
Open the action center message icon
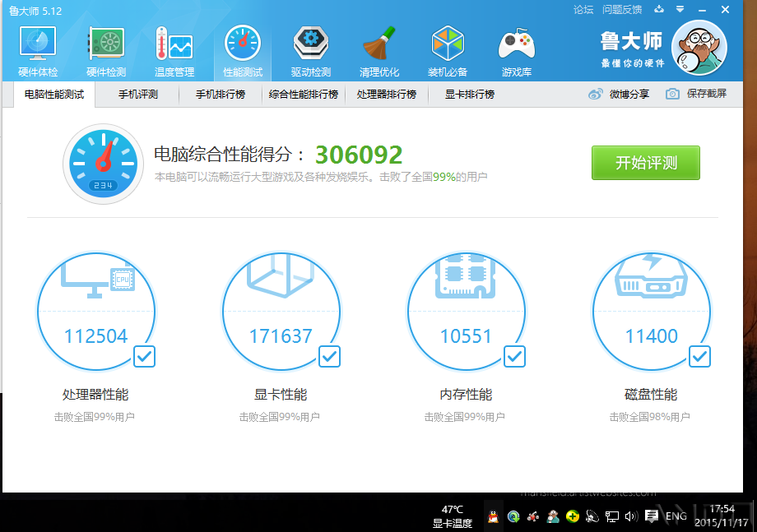pos(652,516)
